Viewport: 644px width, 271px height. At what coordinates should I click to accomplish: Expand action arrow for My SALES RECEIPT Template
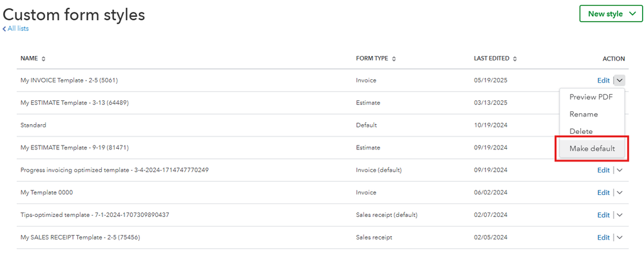coord(620,238)
